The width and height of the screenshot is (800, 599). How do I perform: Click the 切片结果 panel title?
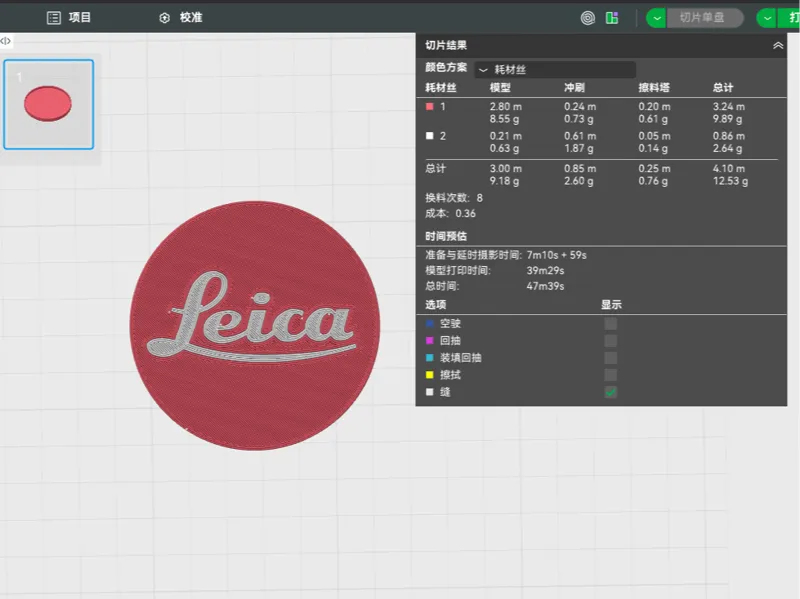[446, 45]
